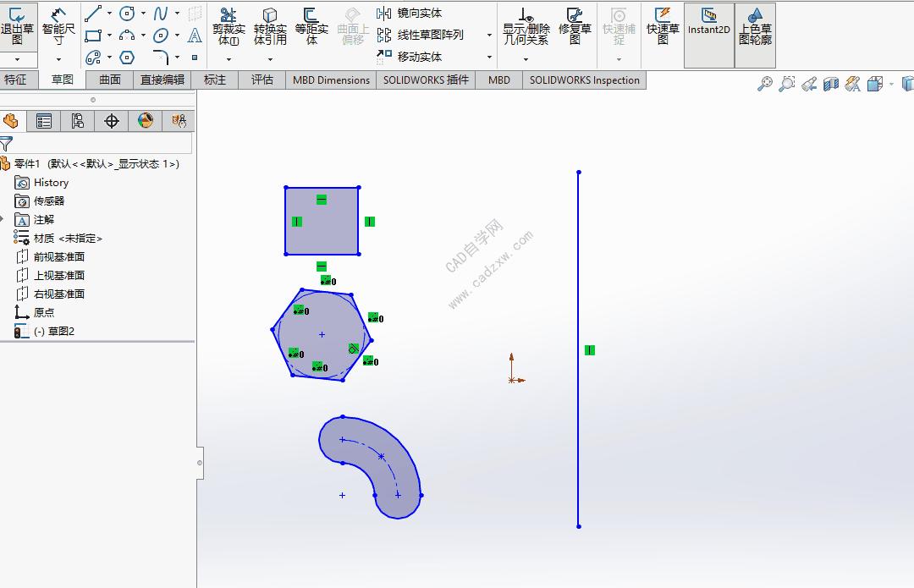Click the Trim Entities (剪裁实体) tool
This screenshot has height=588, width=914.
(227, 30)
